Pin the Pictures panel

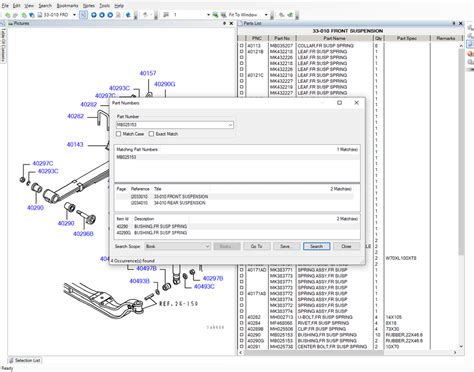coord(224,24)
